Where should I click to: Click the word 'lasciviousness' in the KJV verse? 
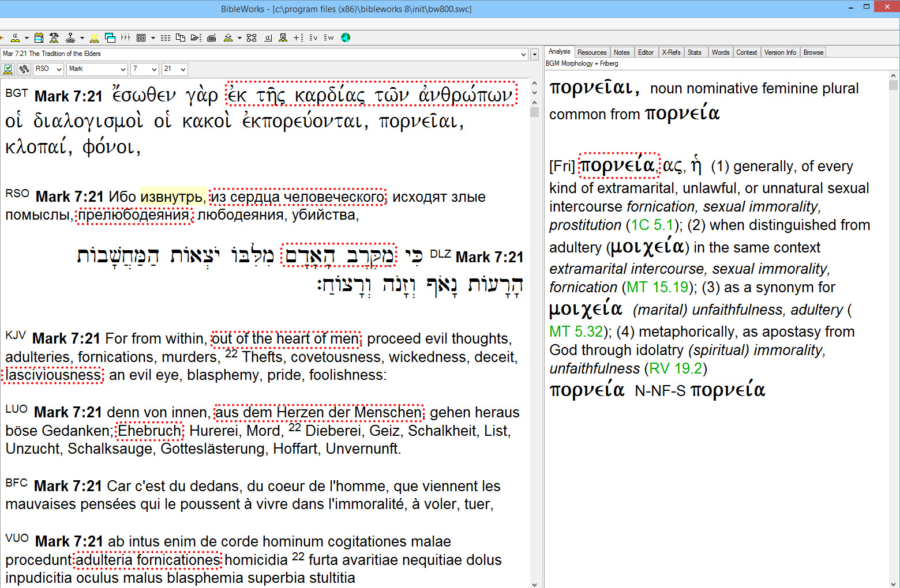(x=54, y=375)
